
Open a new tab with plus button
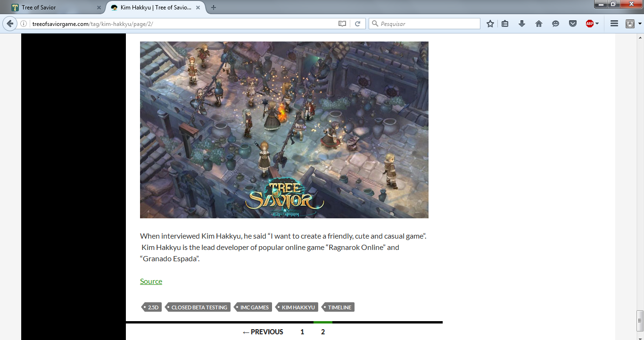pyautogui.click(x=214, y=8)
